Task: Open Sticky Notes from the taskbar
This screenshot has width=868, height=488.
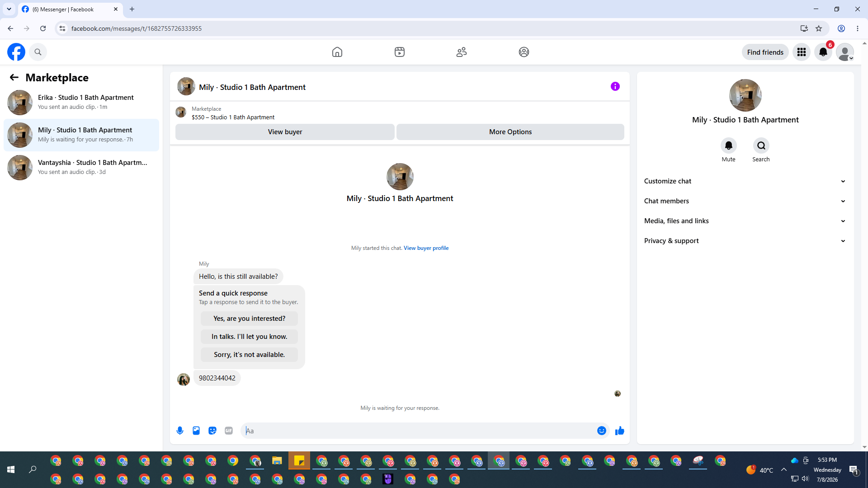Action: point(299,461)
